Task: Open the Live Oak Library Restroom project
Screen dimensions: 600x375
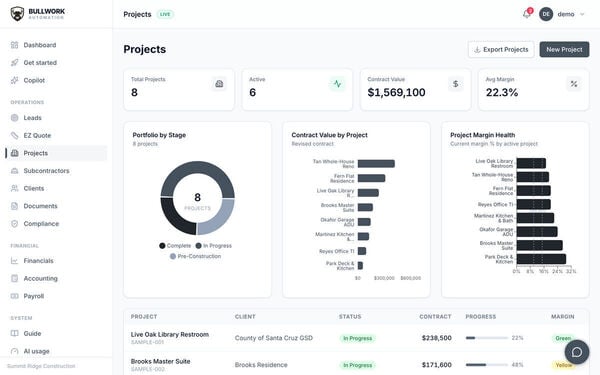Action: (170, 334)
